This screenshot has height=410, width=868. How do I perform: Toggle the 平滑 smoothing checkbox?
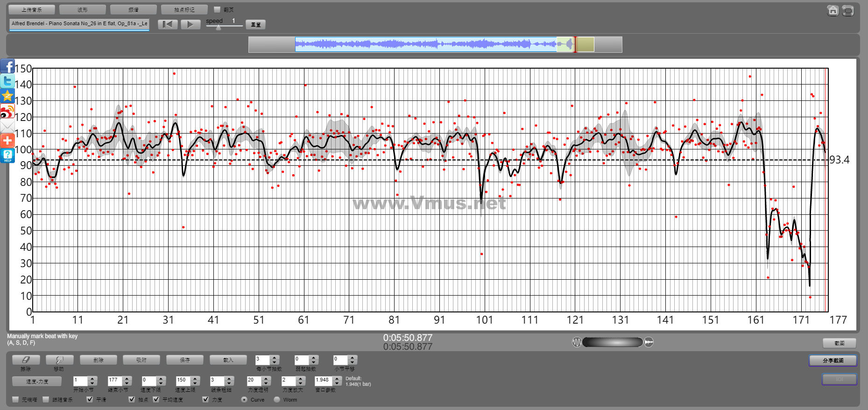[90, 399]
